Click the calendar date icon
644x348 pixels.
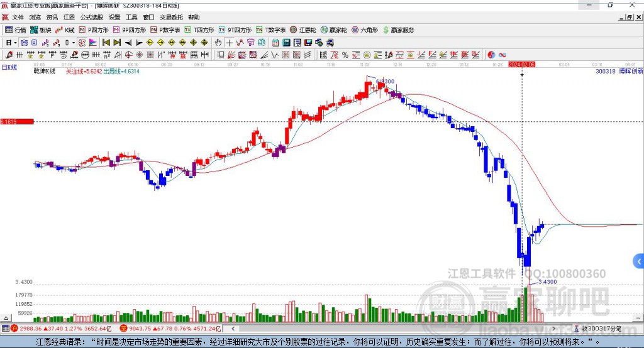(x=275, y=43)
